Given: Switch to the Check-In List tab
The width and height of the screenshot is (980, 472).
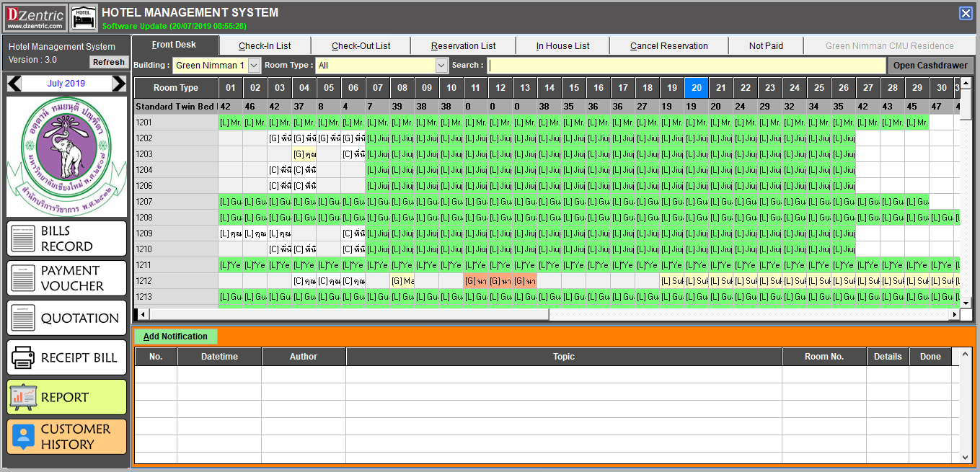Looking at the screenshot, I should tap(265, 46).
